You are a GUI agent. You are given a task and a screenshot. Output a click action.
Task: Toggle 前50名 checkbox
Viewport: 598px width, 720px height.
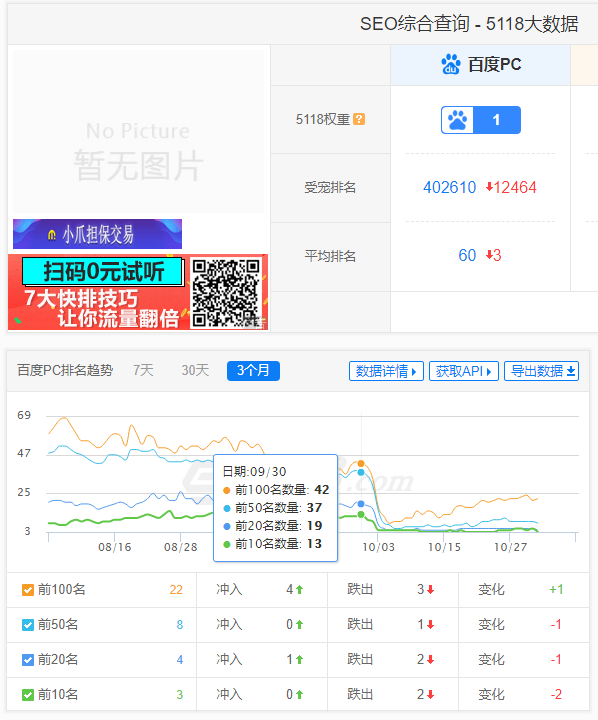click(x=28, y=625)
